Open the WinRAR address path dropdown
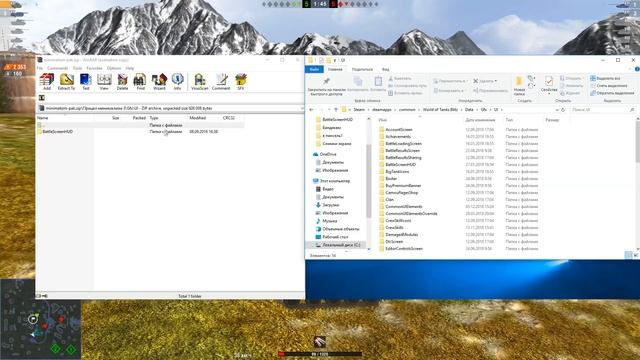The height and width of the screenshot is (360, 640). tap(302, 108)
